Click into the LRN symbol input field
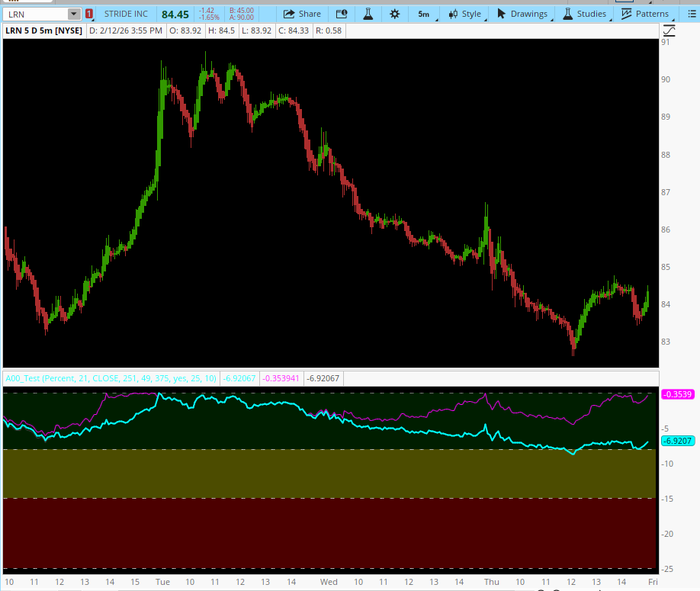700x591 pixels. click(x=34, y=14)
